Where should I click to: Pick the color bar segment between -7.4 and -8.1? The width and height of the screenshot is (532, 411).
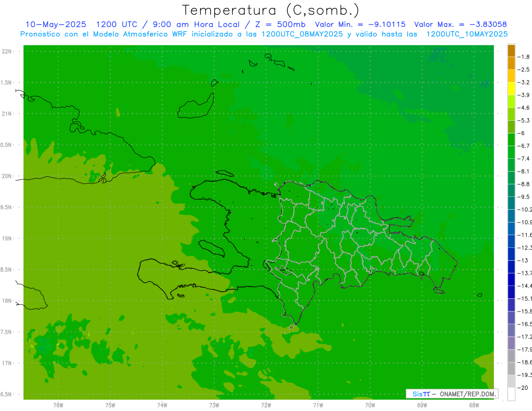tap(511, 165)
